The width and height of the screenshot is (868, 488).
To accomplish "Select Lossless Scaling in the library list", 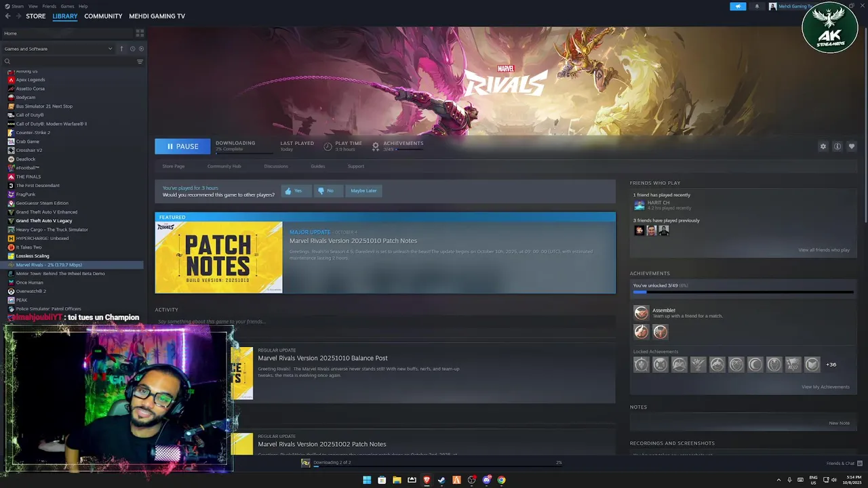I will pyautogui.click(x=32, y=256).
